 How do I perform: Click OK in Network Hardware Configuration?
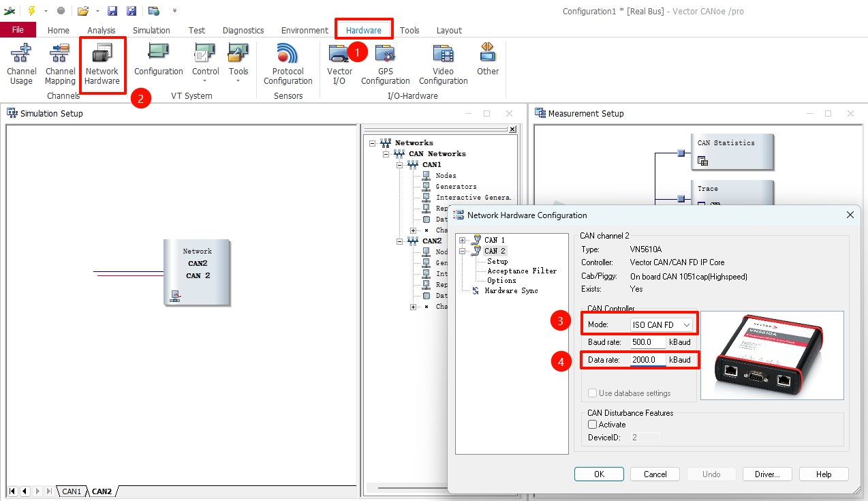(x=599, y=474)
